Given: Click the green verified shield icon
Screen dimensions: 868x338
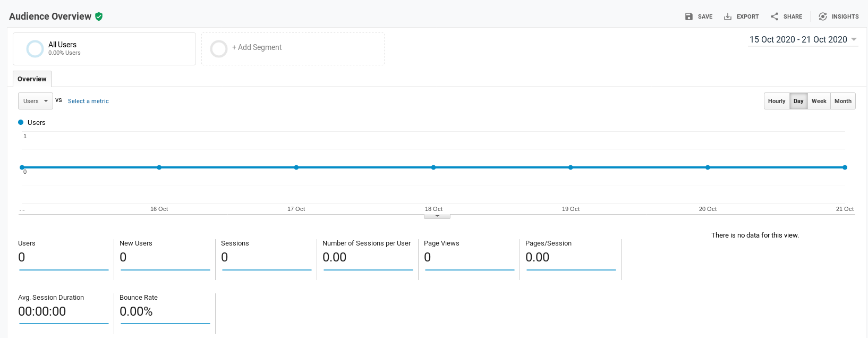Looking at the screenshot, I should [99, 16].
